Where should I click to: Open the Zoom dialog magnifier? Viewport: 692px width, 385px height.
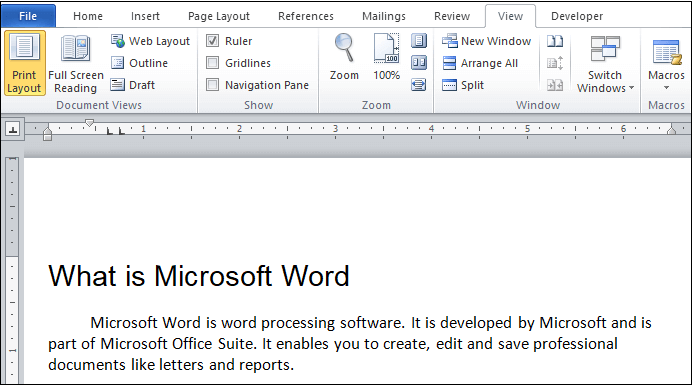coord(344,57)
